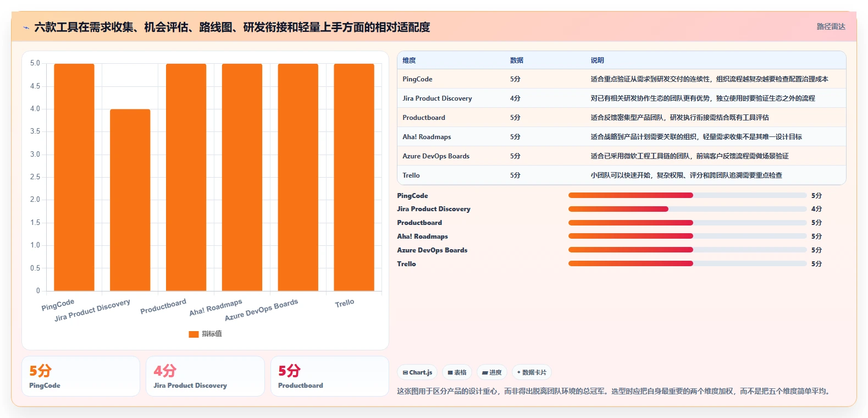Click the 路径雷达 label in header
The height and width of the screenshot is (418, 868).
[831, 26]
